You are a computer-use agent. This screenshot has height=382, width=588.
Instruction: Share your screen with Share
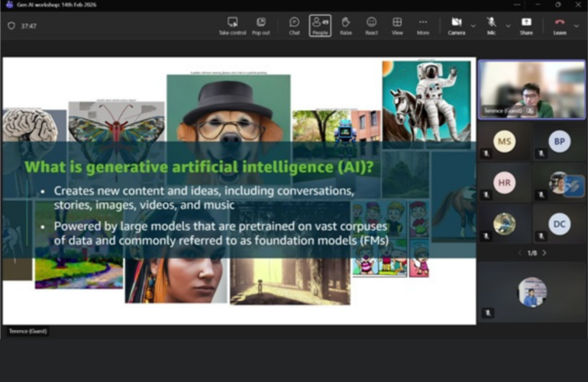point(526,24)
